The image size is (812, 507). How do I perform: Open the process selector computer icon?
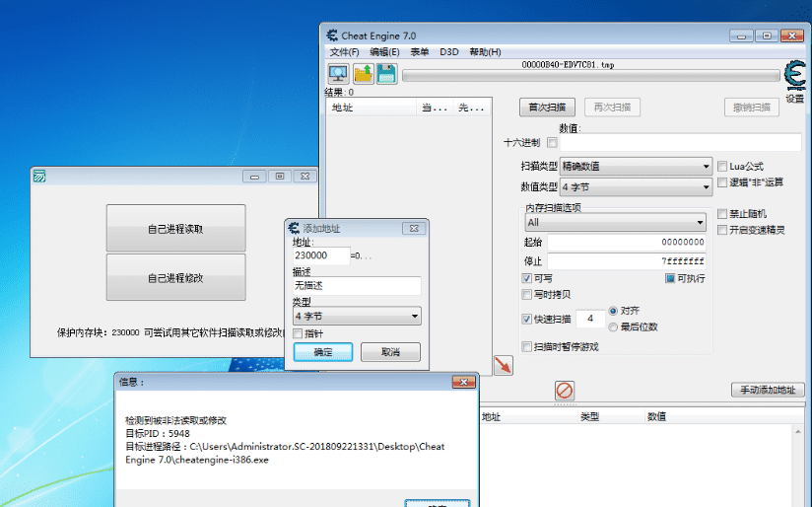(339, 74)
